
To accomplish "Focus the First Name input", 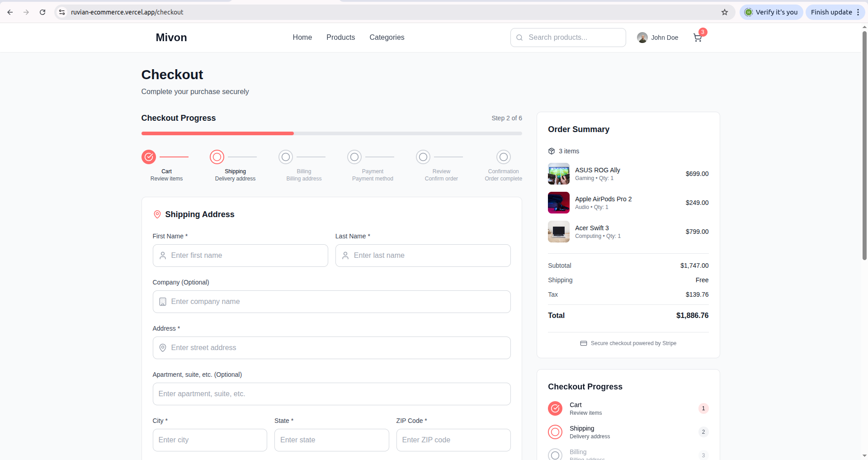I will coord(241,256).
